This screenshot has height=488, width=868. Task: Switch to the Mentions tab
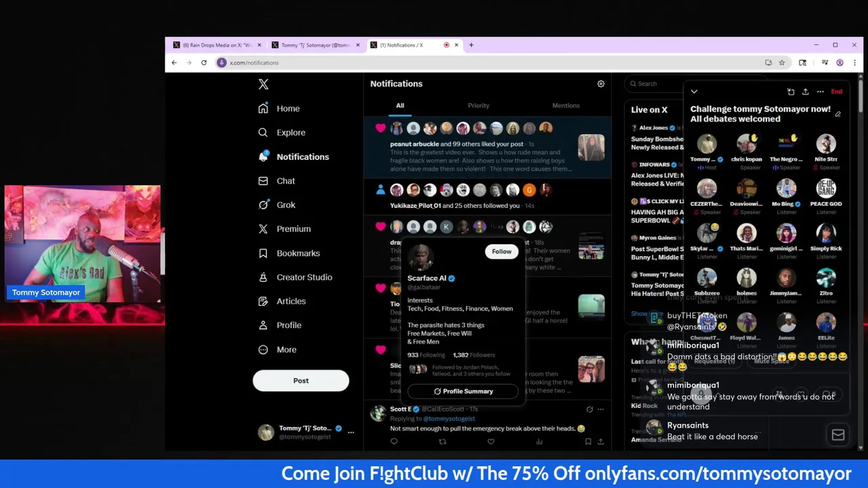pos(566,106)
